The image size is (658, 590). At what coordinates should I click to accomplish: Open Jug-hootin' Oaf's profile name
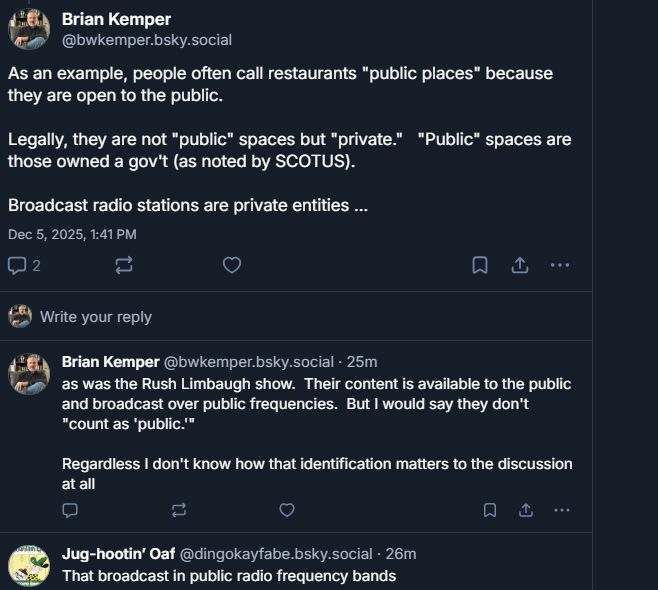118,554
